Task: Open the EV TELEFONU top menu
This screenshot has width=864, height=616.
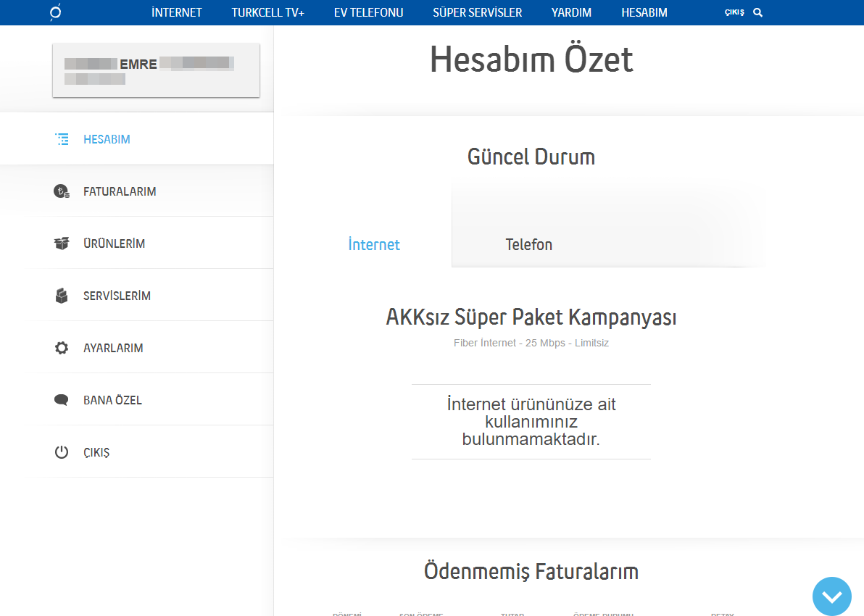Action: tap(369, 12)
